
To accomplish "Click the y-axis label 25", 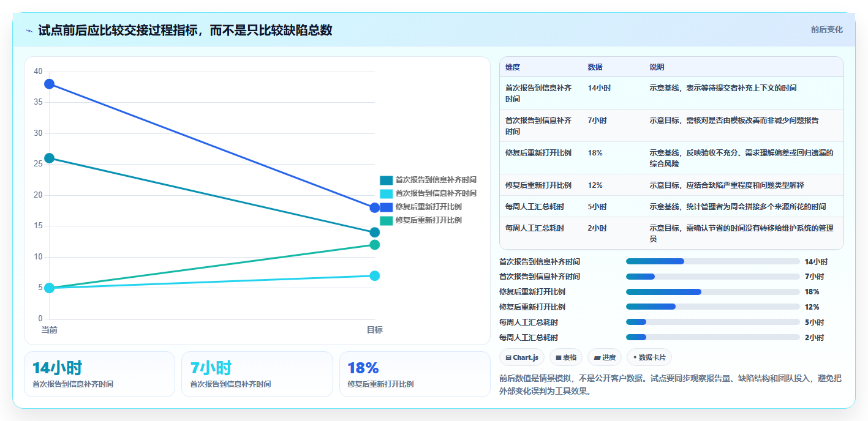I will click(x=38, y=164).
